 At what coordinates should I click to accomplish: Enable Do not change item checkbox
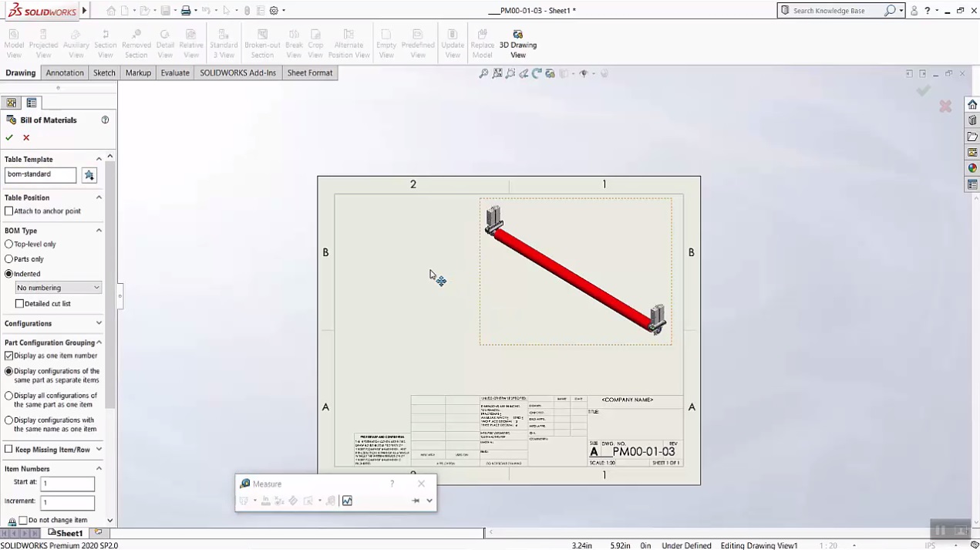point(23,521)
